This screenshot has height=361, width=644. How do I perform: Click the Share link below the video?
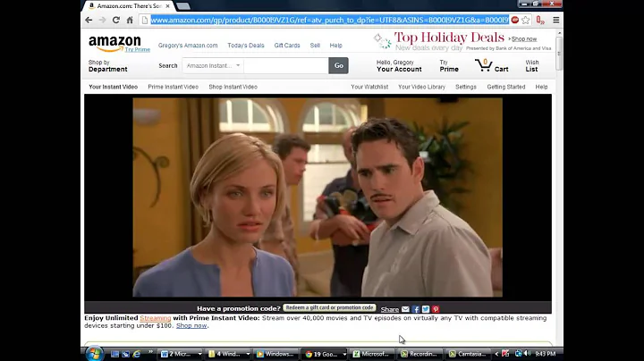click(x=389, y=309)
